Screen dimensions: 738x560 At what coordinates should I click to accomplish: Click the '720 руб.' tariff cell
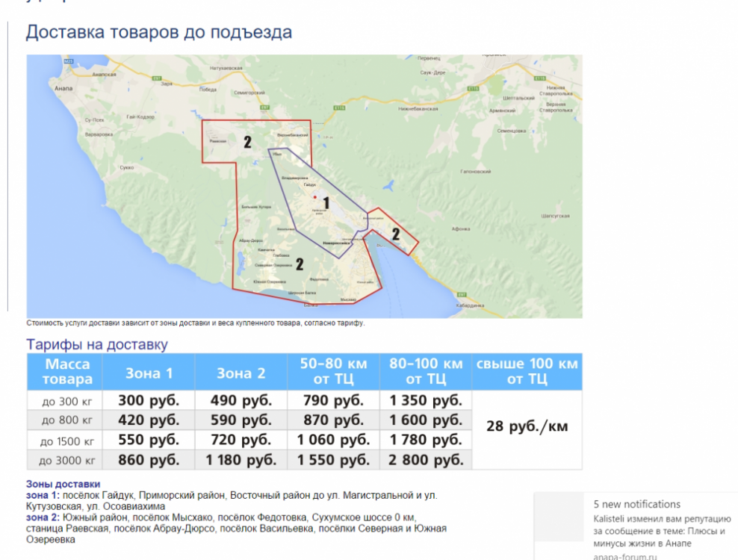click(241, 440)
